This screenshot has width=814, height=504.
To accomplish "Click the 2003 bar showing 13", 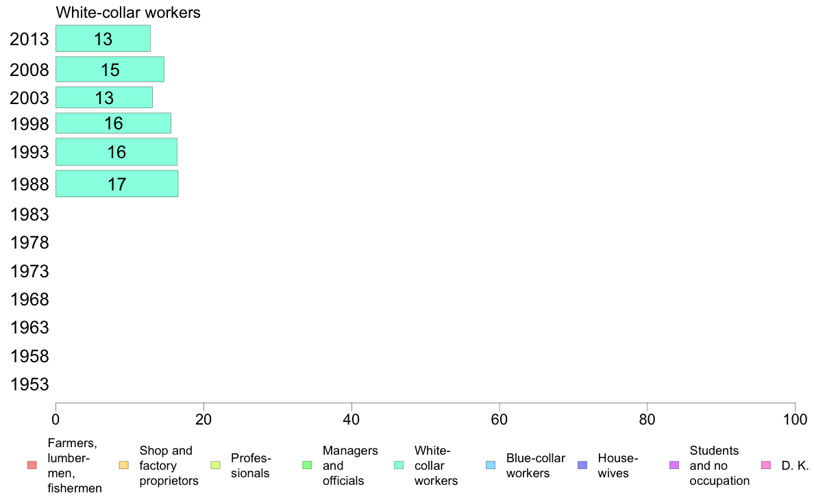I will (104, 98).
